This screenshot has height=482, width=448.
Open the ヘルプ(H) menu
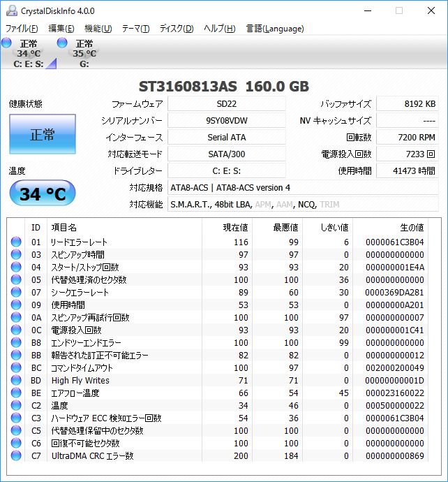220,29
